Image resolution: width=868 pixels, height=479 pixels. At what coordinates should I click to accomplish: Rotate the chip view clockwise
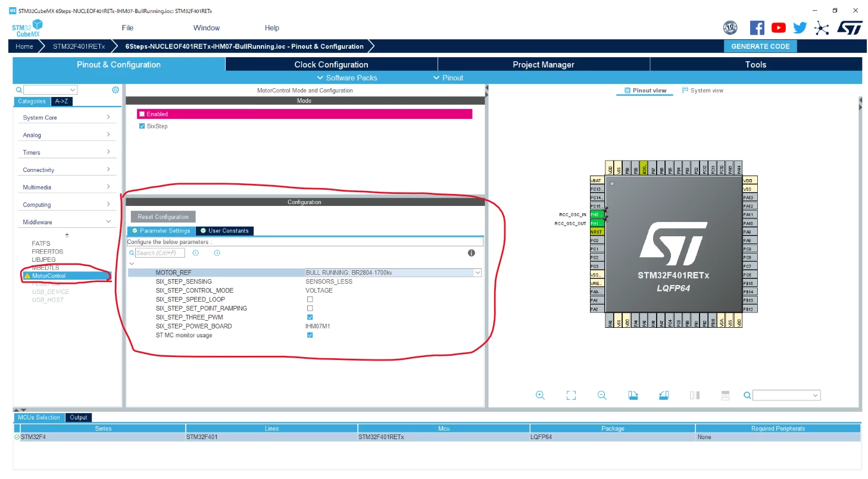633,395
